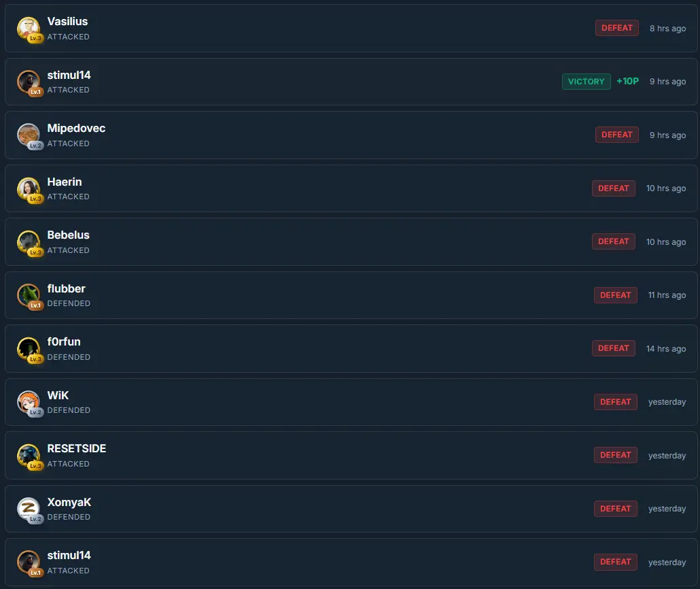Click the 14 hrs ago timestamp
This screenshot has width=700, height=589.
666,349
